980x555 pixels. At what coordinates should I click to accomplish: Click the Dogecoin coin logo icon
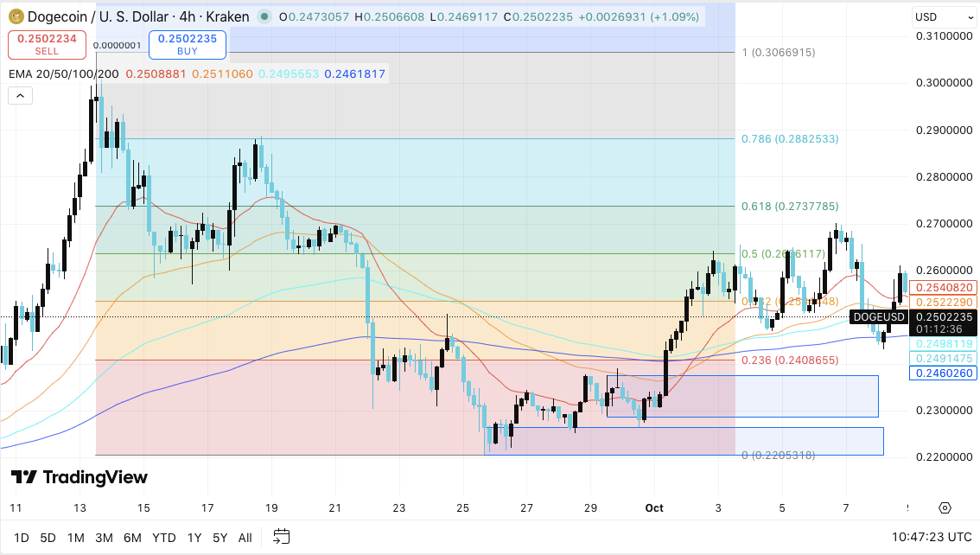[x=16, y=16]
